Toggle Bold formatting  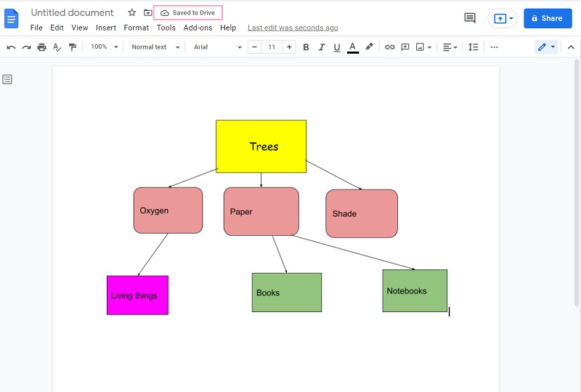coord(306,47)
